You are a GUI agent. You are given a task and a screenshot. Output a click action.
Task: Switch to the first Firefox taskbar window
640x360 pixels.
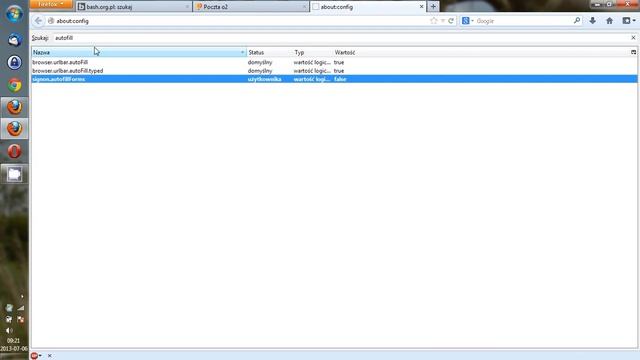pyautogui.click(x=14, y=107)
